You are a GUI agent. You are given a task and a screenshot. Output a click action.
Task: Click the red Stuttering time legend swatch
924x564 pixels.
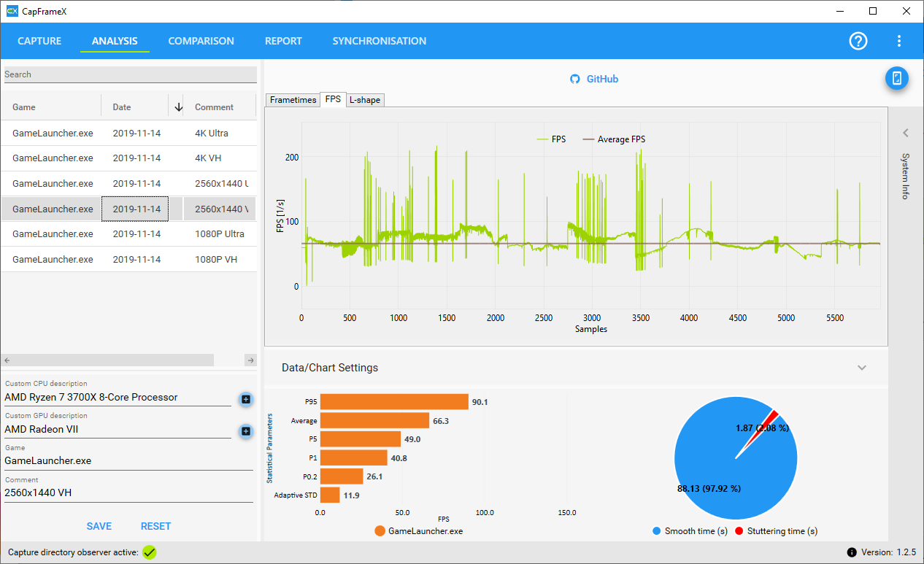(x=739, y=531)
